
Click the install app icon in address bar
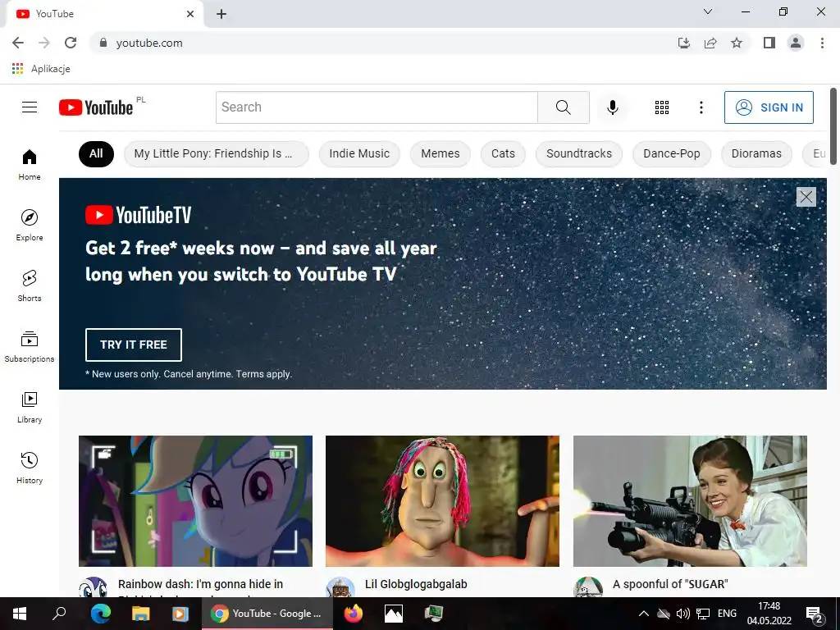coord(683,43)
